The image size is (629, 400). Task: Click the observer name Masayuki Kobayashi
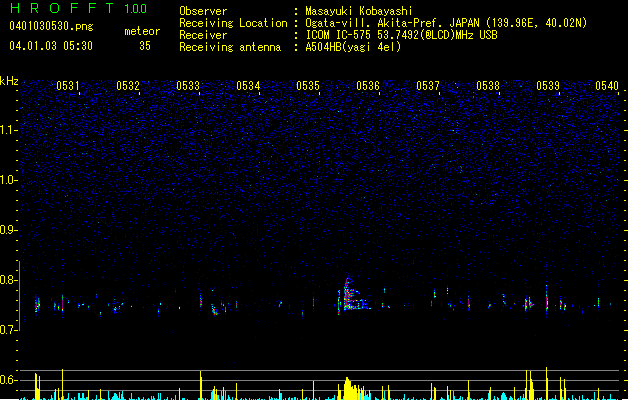tap(359, 11)
